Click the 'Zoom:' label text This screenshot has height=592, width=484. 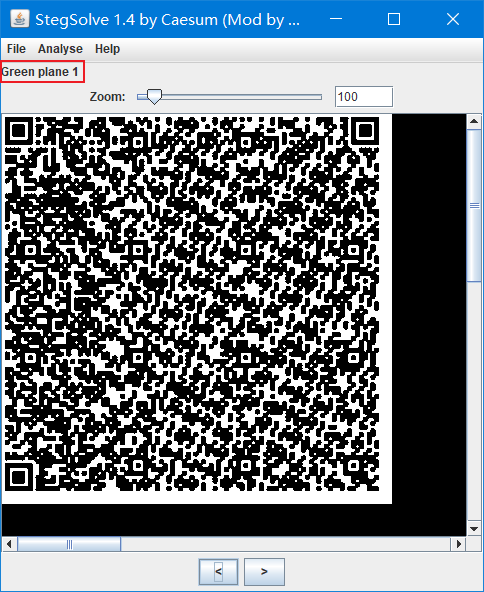pyautogui.click(x=107, y=97)
